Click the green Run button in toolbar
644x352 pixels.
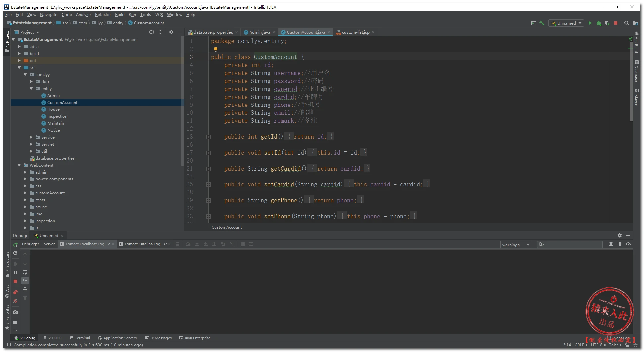[x=590, y=23]
